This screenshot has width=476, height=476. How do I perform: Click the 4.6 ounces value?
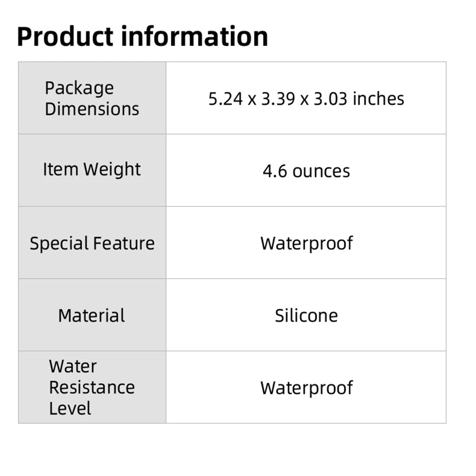click(x=306, y=171)
